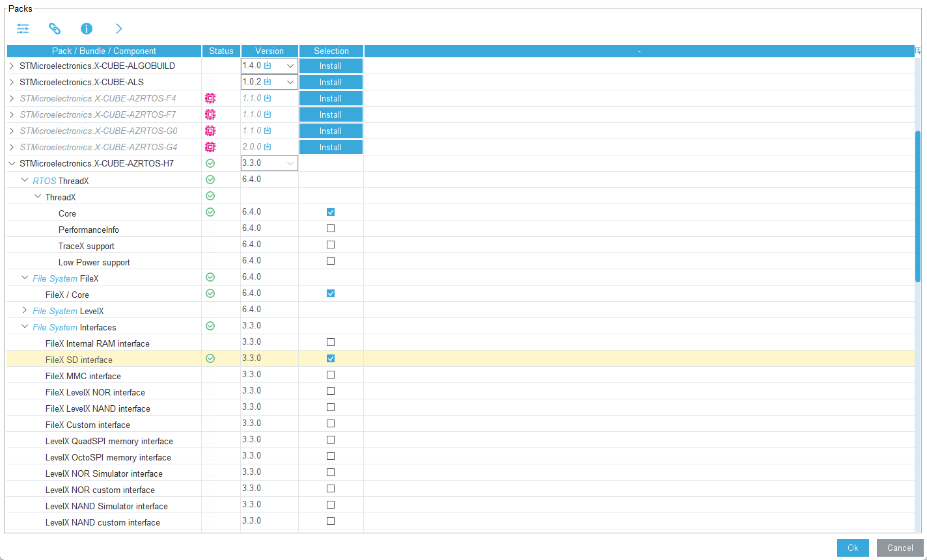
Task: Click the right chevron arrow in Packs toolbar
Action: pos(118,29)
